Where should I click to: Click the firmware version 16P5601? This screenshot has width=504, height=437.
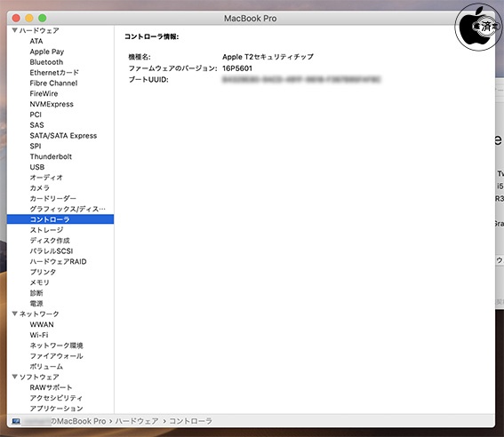click(237, 68)
